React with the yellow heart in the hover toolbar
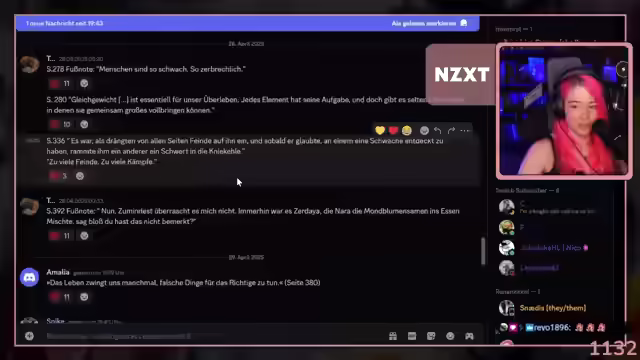The width and height of the screenshot is (640, 360). (380, 131)
